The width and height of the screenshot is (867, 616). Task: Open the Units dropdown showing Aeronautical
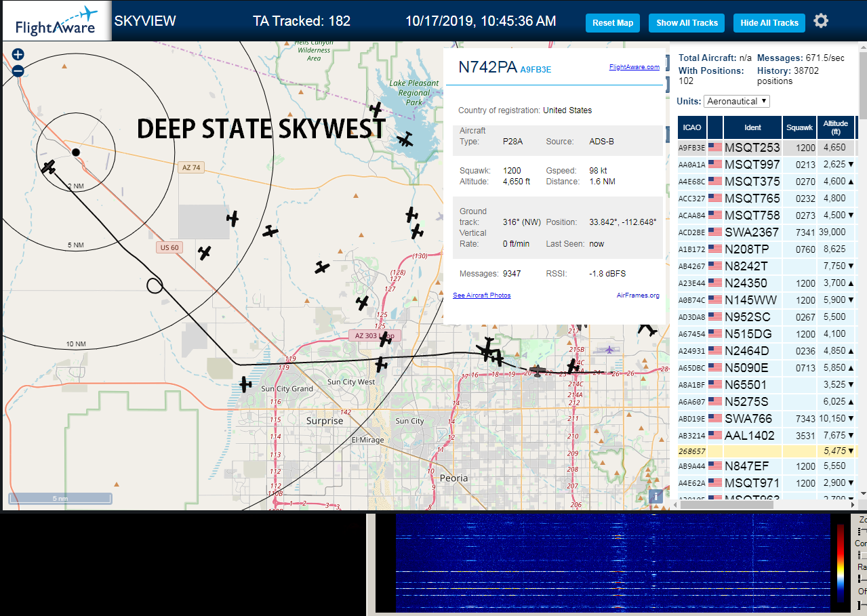click(x=737, y=101)
